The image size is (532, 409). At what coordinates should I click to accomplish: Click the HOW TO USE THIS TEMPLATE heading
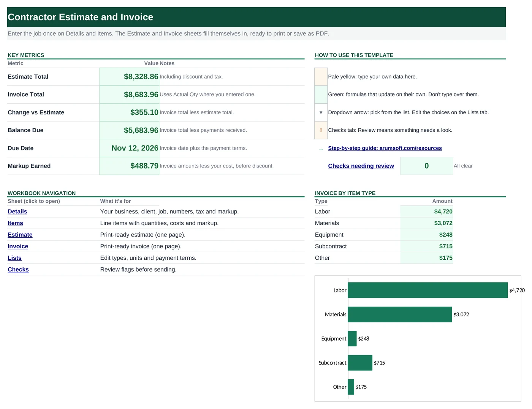354,55
